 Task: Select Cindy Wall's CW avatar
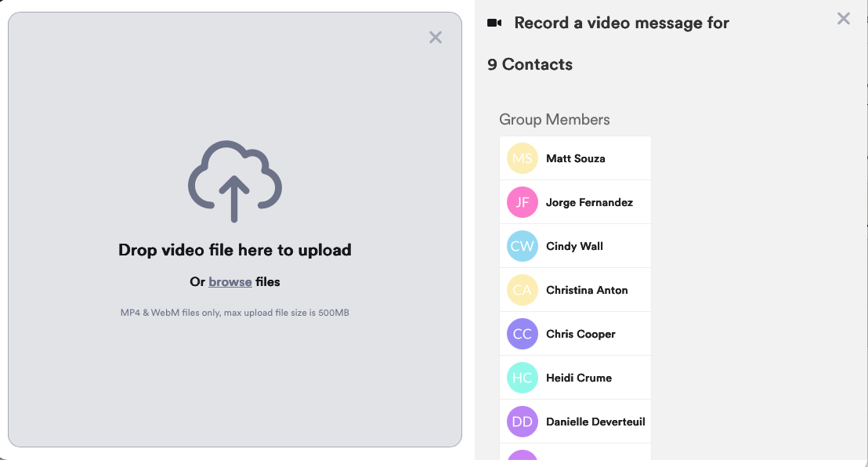[522, 246]
